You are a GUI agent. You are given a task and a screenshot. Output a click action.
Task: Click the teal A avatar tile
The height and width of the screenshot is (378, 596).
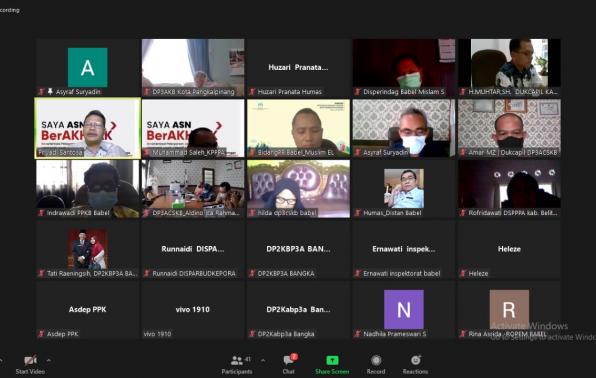(x=87, y=68)
